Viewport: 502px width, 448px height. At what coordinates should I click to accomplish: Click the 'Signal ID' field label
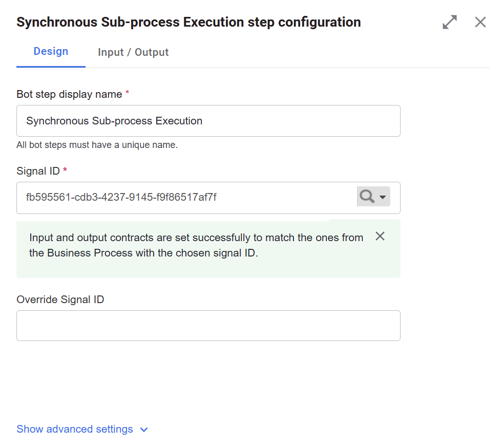tap(38, 171)
